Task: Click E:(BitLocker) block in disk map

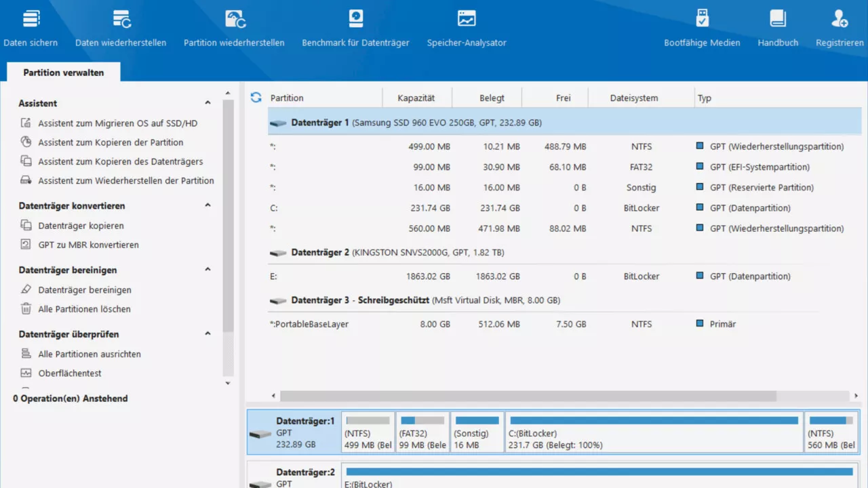Action: pos(599,476)
